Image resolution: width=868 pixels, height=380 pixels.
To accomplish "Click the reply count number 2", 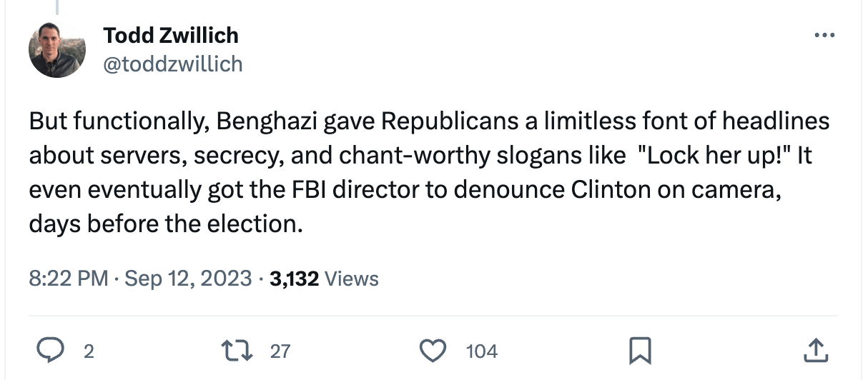I will tap(89, 351).
